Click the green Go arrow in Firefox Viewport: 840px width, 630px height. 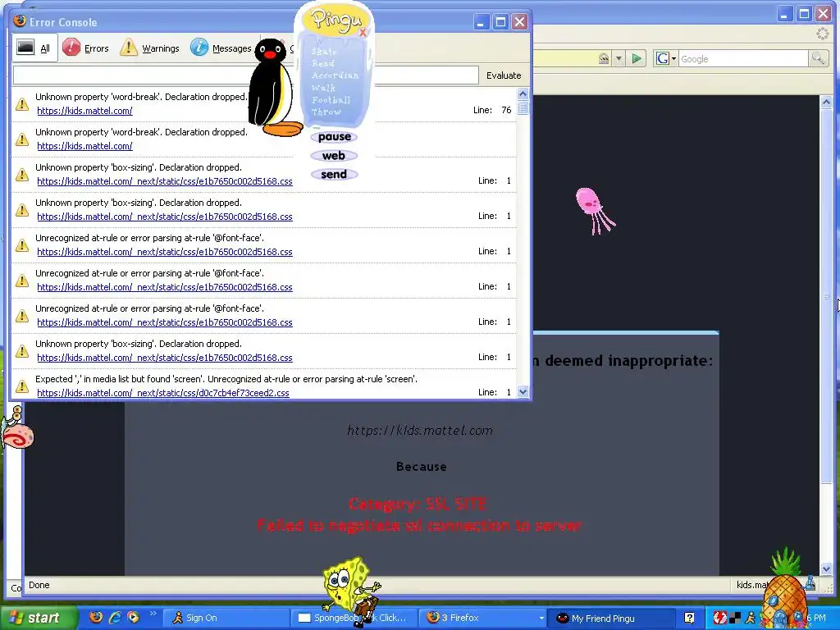click(x=636, y=59)
